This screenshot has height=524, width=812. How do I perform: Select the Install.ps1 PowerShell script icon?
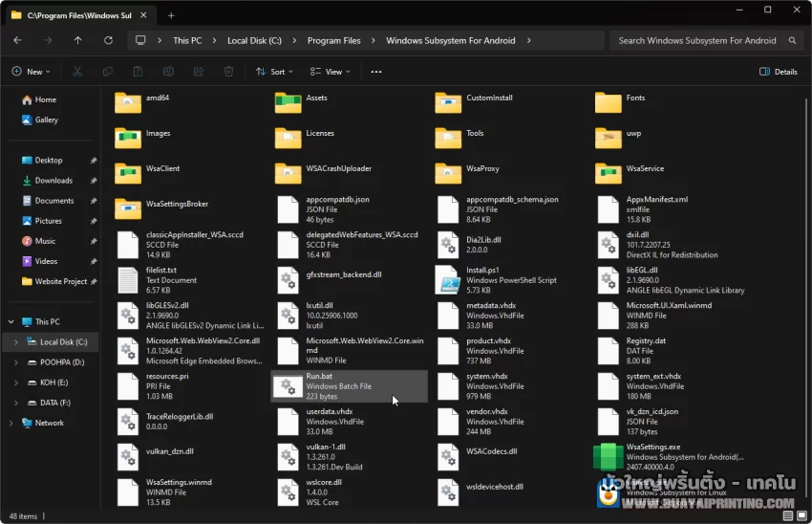coord(448,279)
